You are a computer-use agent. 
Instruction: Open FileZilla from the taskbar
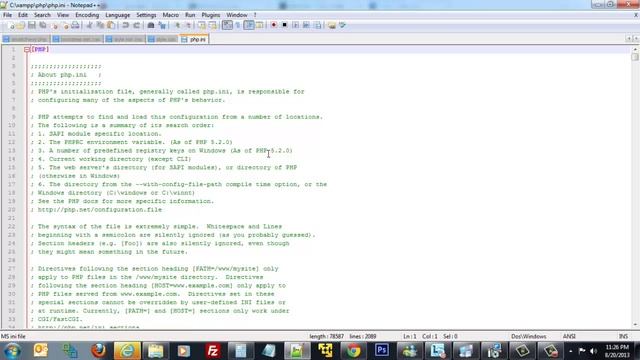click(212, 351)
